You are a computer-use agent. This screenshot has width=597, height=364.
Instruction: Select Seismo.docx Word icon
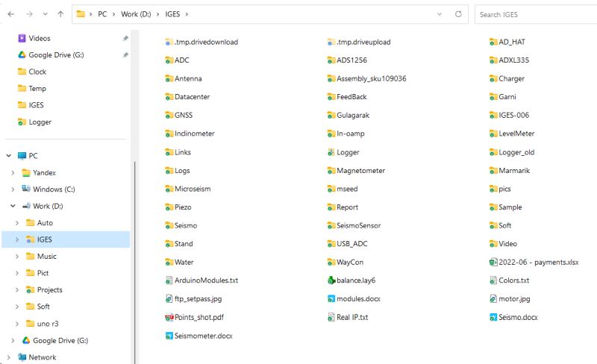click(493, 317)
